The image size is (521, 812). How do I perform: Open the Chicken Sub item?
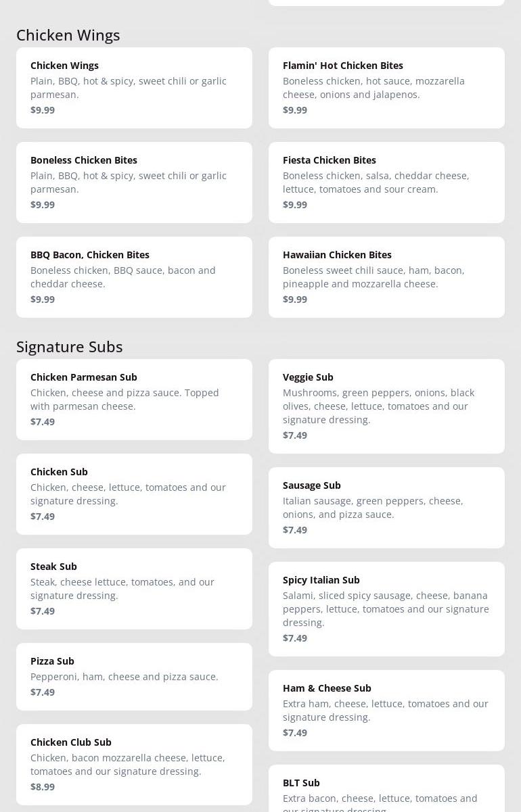click(134, 494)
